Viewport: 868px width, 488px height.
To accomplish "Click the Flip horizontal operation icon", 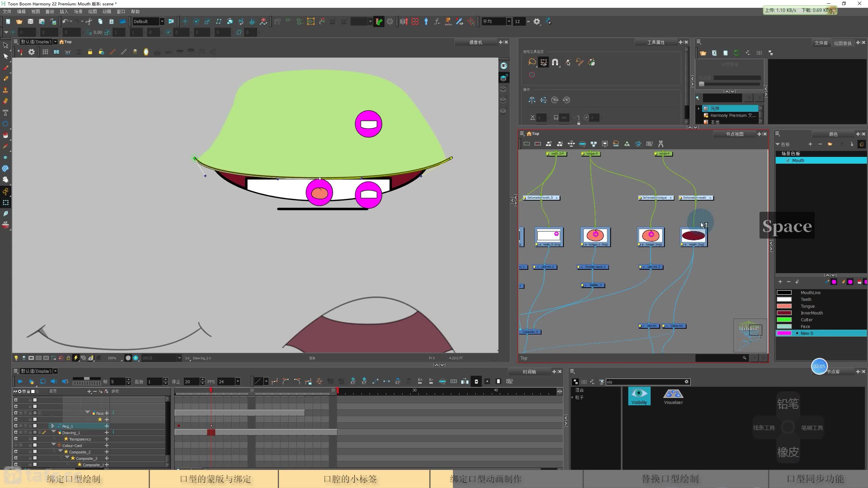I will 532,100.
